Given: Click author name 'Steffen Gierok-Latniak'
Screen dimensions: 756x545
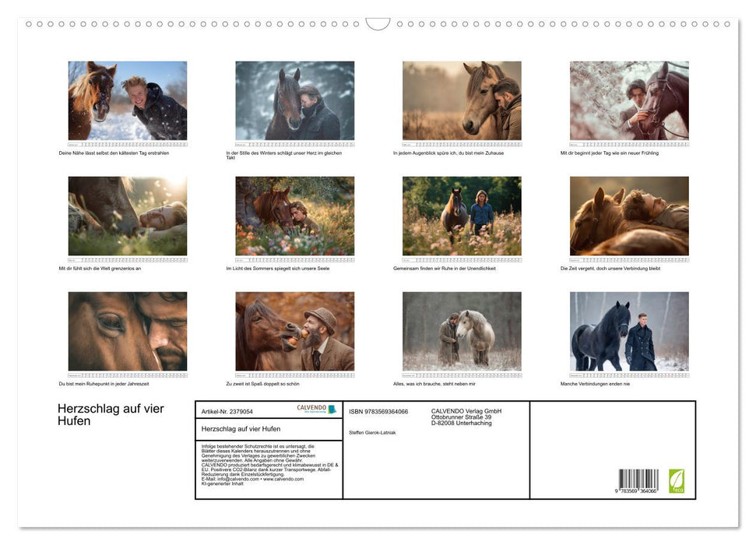Looking at the screenshot, I should pyautogui.click(x=372, y=433).
